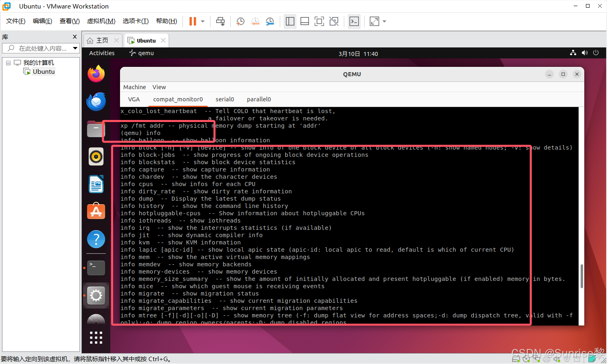Viewport: 607px width, 364px height.
Task: Toggle the library sidebar view icon
Action: [290, 21]
